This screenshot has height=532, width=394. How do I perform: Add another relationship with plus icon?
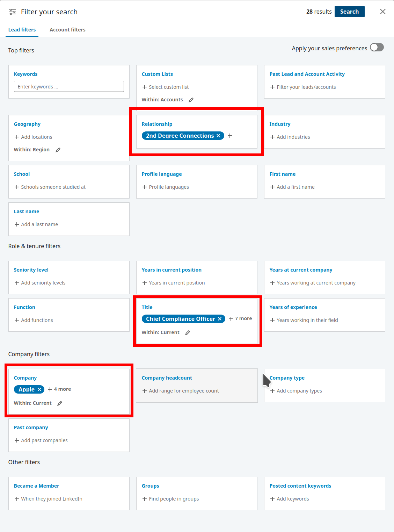(230, 136)
